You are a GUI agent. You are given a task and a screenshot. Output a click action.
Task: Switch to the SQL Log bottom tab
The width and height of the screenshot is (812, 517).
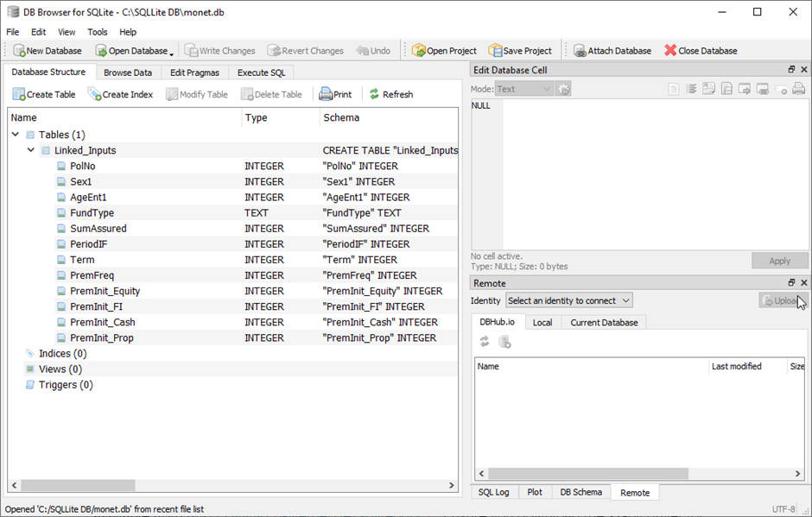click(x=495, y=492)
